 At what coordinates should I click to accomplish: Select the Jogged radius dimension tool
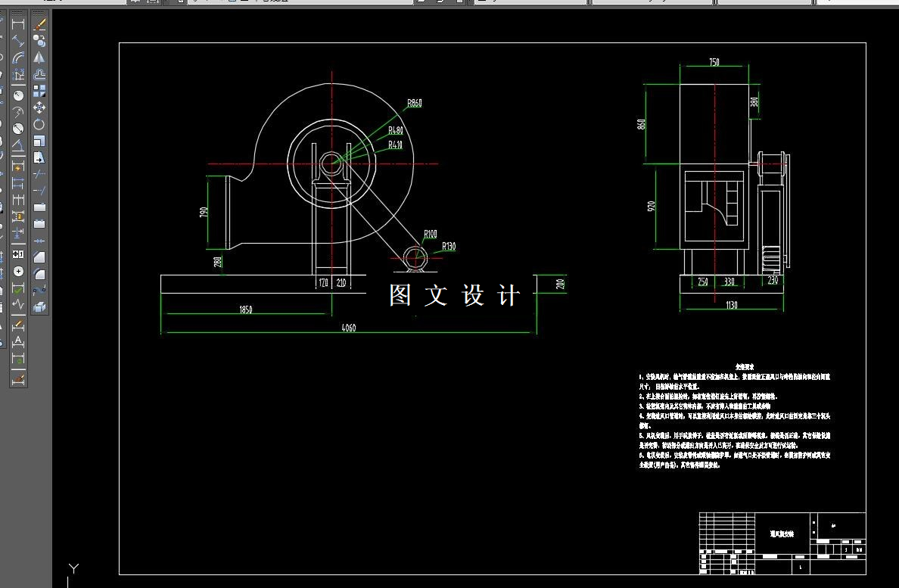[18, 112]
